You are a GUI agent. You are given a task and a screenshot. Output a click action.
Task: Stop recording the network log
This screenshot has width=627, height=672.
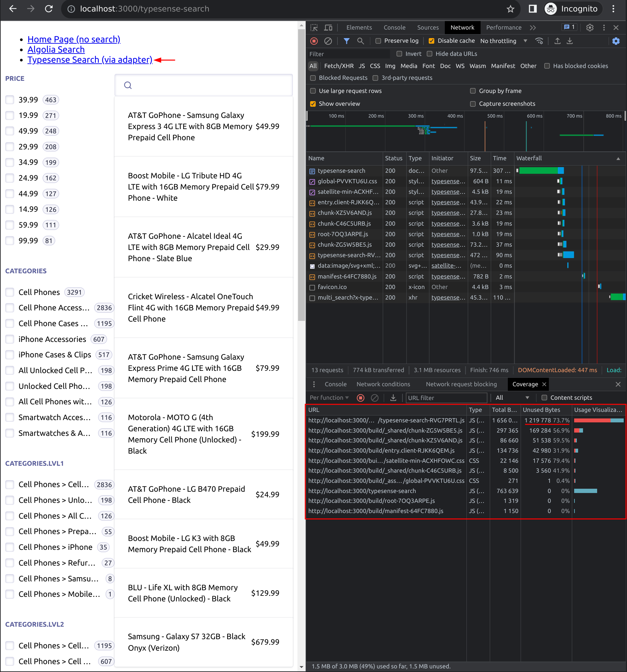click(314, 41)
